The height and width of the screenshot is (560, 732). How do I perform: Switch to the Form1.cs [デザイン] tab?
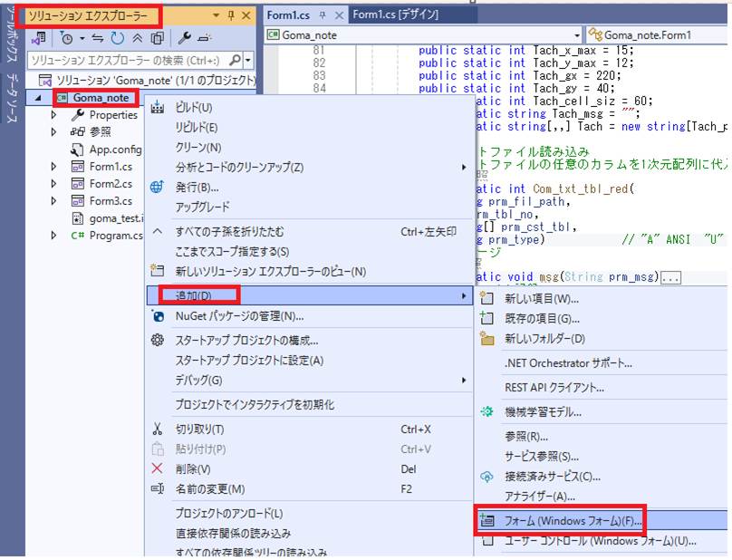pos(395,15)
